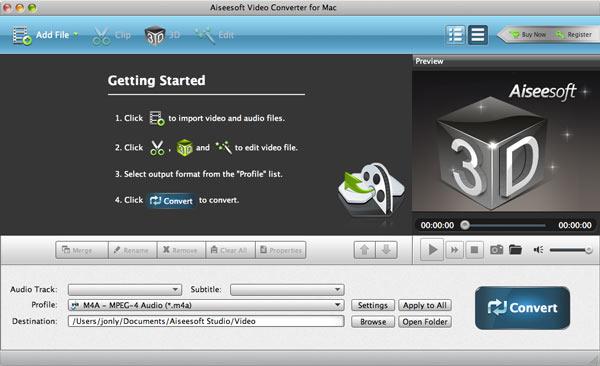Click the left 00:00:00 elapsed time

[437, 225]
